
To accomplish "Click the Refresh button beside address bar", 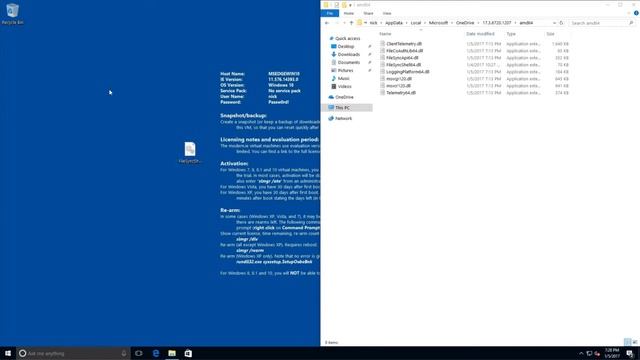I will click(561, 23).
